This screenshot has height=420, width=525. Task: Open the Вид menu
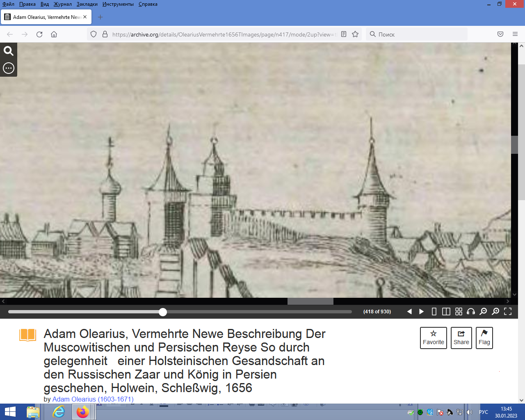(x=45, y=4)
